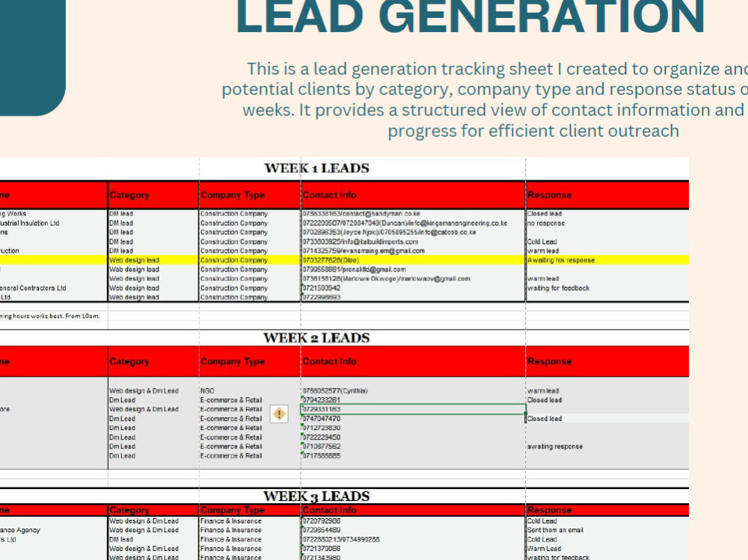The image size is (748, 560).
Task: Click the yellow-highlighted 'Web design lead' cell
Action: coord(153,260)
